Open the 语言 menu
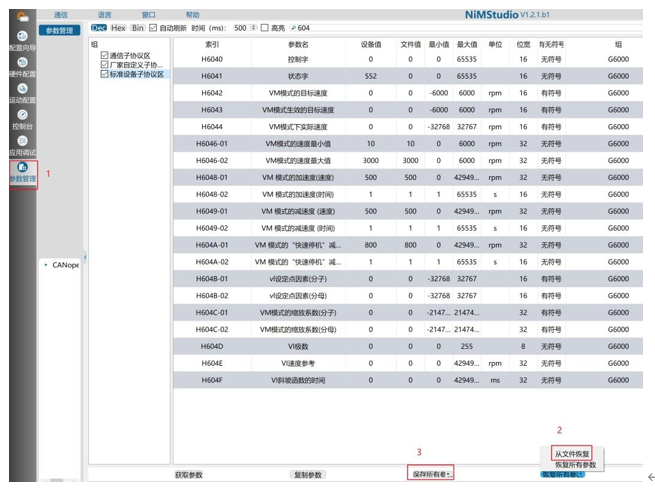This screenshot has width=655, height=494. pos(104,15)
